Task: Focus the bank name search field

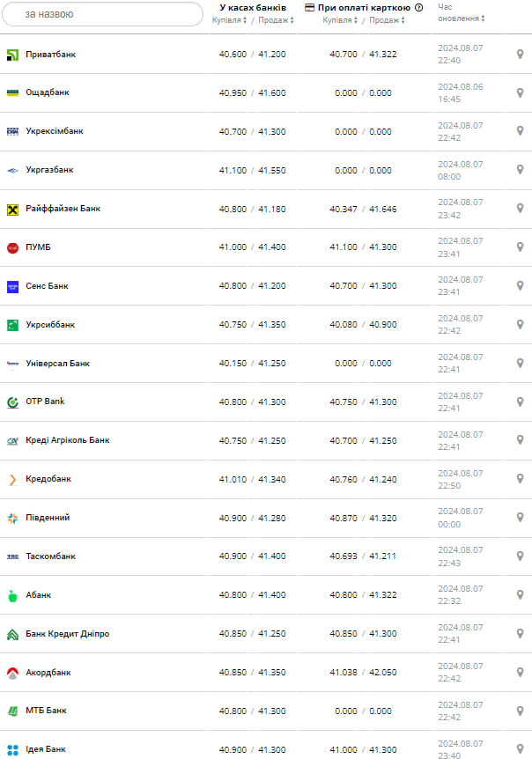Action: pos(101,14)
